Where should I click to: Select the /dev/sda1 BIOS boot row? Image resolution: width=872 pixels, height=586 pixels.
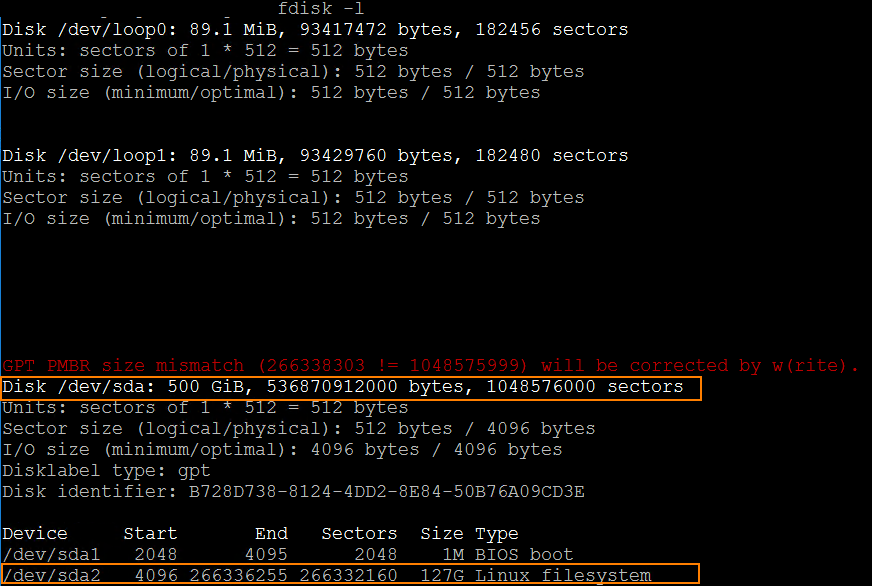point(288,555)
